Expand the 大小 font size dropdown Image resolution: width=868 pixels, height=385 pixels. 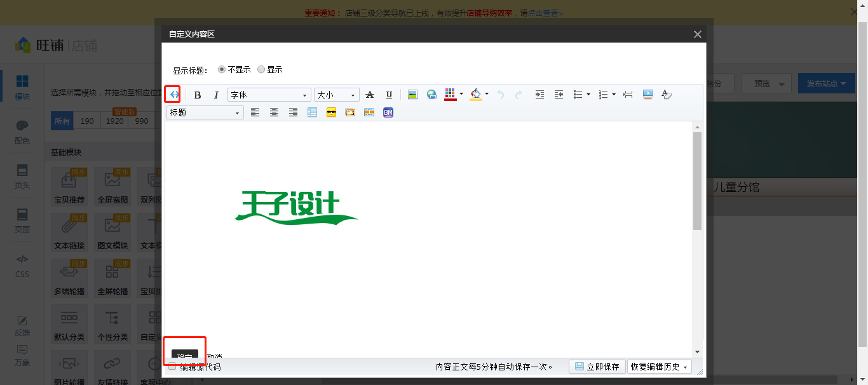coord(336,95)
